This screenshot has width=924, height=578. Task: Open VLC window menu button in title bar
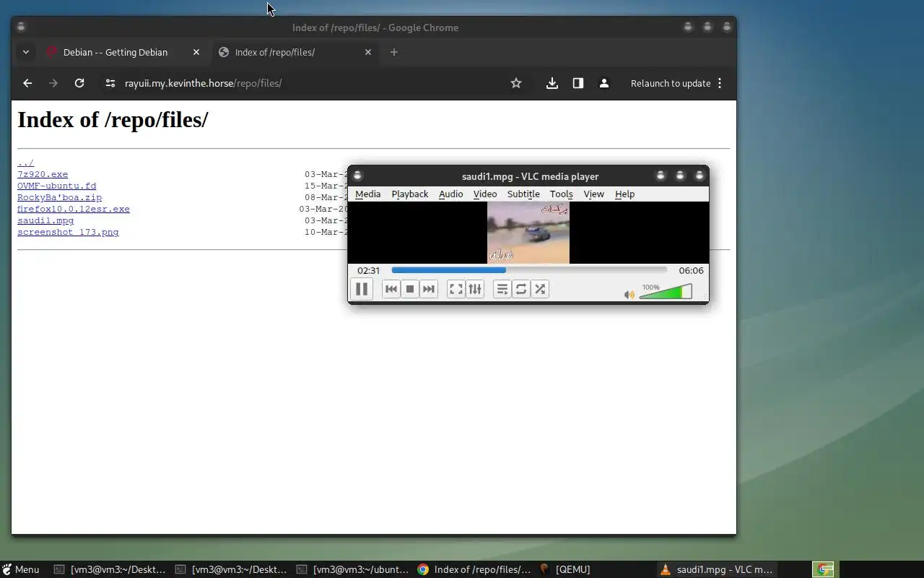click(x=357, y=176)
